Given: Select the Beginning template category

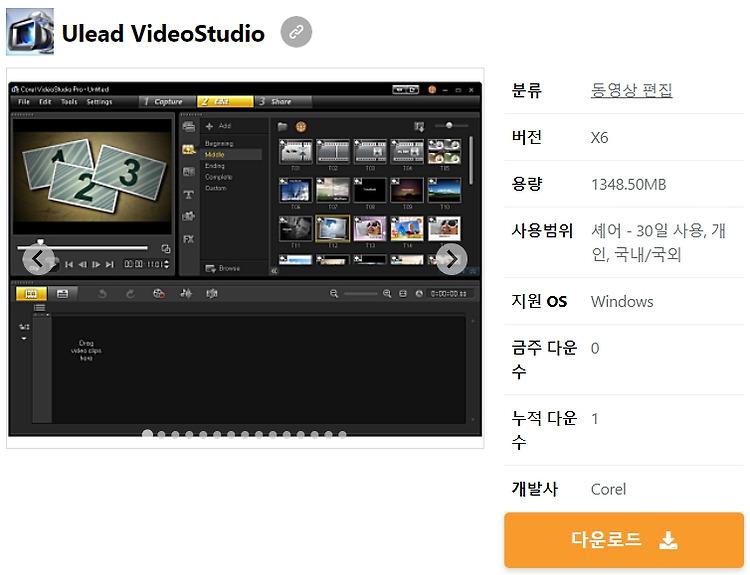Looking at the screenshot, I should tap(219, 144).
